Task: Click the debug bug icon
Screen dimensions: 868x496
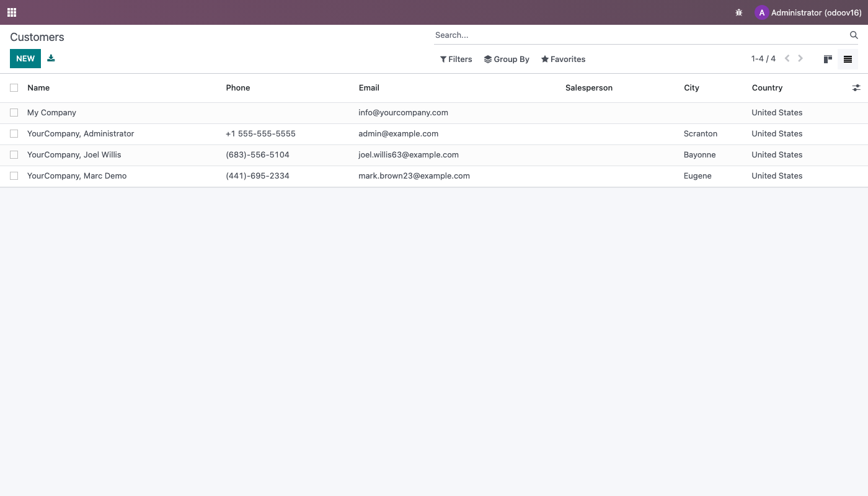Action: 738,12
